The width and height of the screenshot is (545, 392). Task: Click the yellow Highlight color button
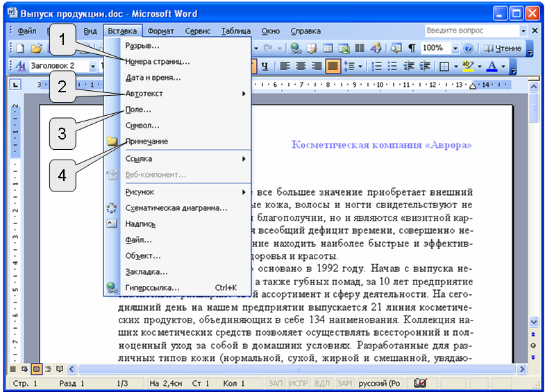468,66
